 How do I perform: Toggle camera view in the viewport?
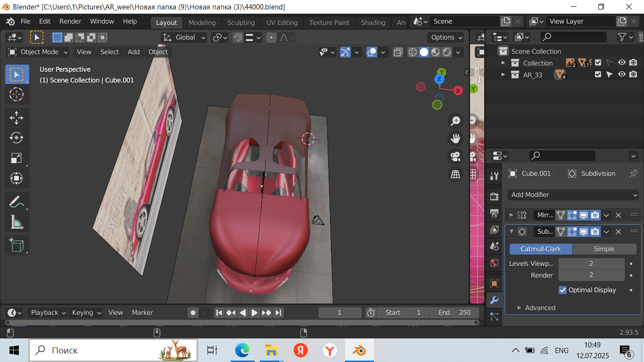point(455,156)
